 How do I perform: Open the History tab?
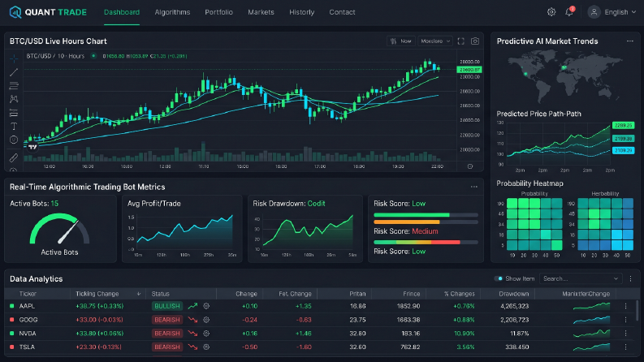point(301,12)
